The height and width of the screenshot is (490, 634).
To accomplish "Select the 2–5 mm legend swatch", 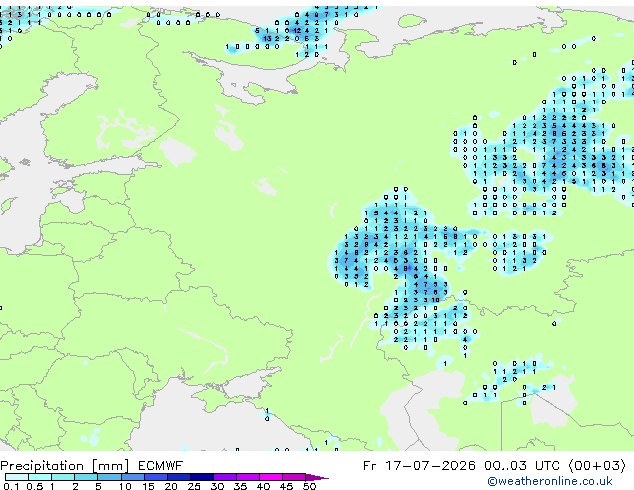I will (x=86, y=477).
